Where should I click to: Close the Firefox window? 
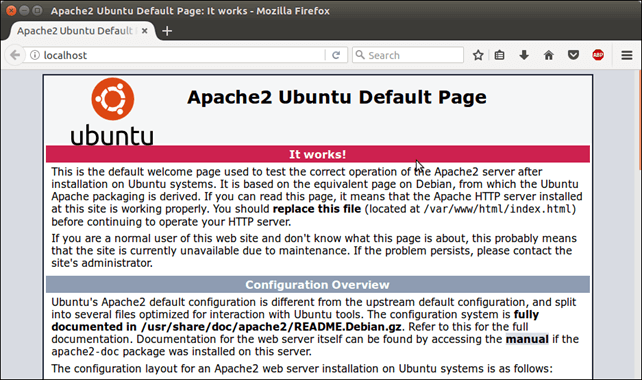(x=11, y=10)
